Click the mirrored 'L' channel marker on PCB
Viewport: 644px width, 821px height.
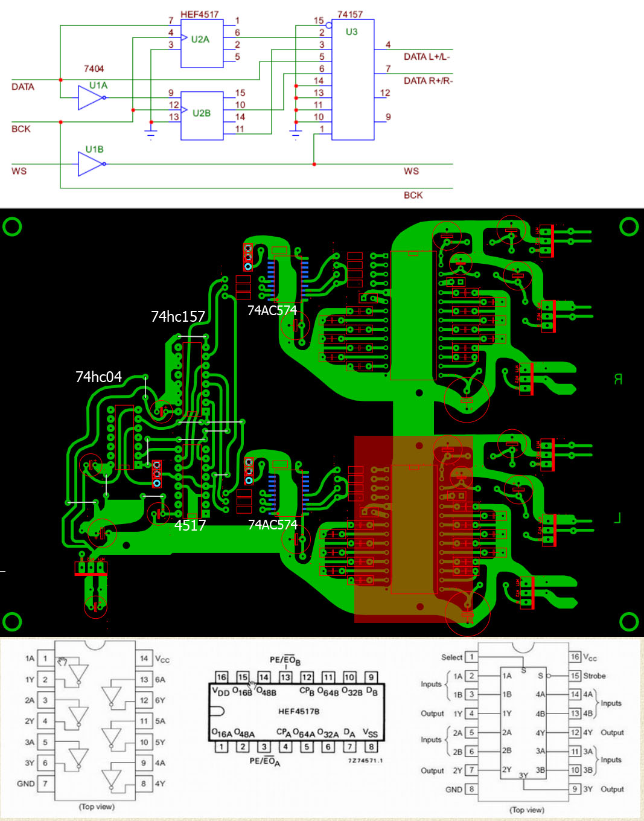coord(617,518)
